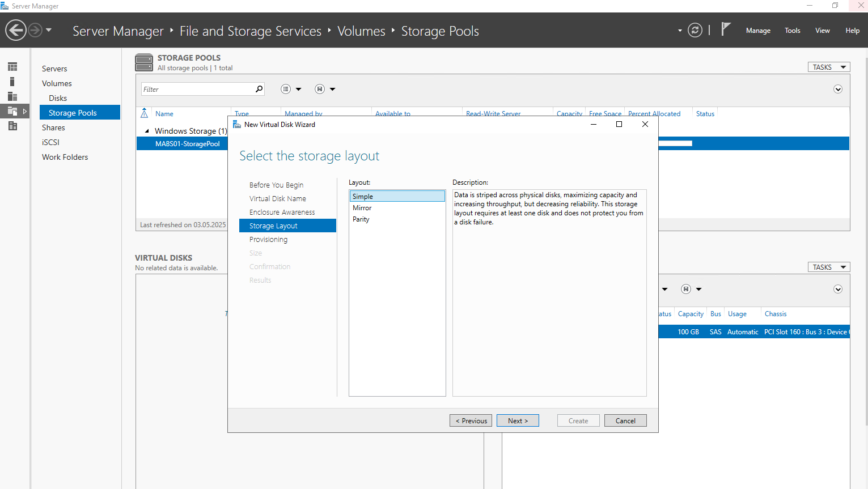The image size is (868, 489).
Task: Click the bottom role icon in the left strip
Action: pyautogui.click(x=12, y=126)
